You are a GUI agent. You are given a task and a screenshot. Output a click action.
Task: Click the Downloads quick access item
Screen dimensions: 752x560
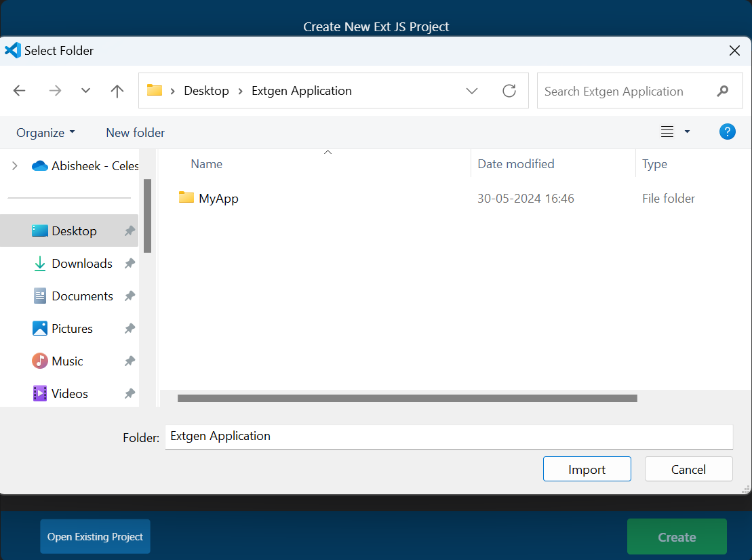(x=81, y=264)
